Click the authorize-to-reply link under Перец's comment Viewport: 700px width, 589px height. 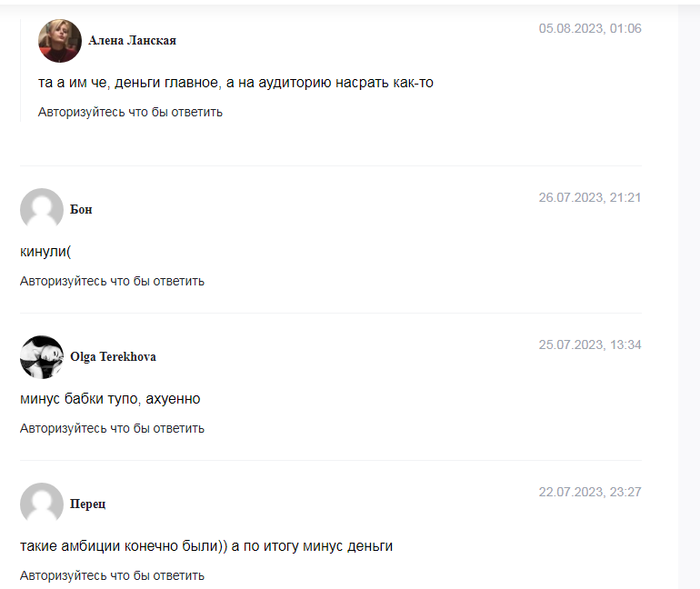point(112,575)
